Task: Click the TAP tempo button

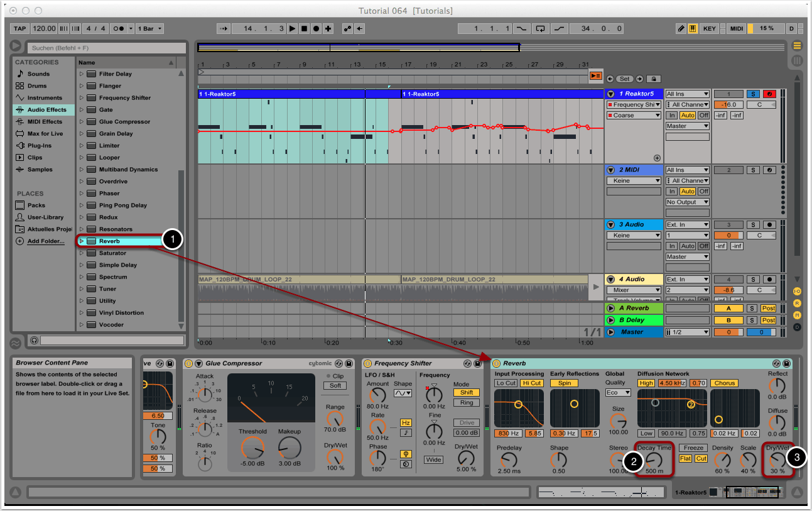Action: pyautogui.click(x=20, y=28)
